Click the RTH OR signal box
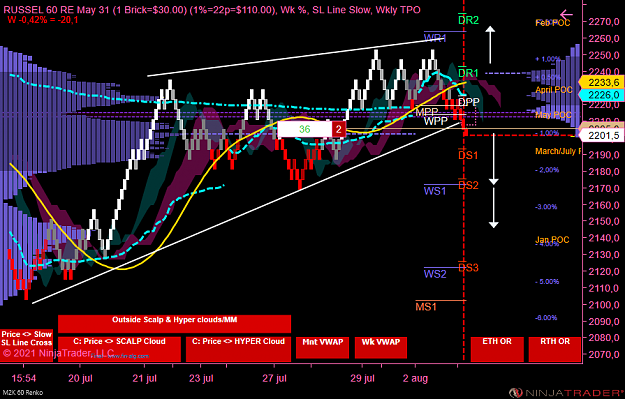Image resolution: width=625 pixels, height=399 pixels. click(x=555, y=349)
